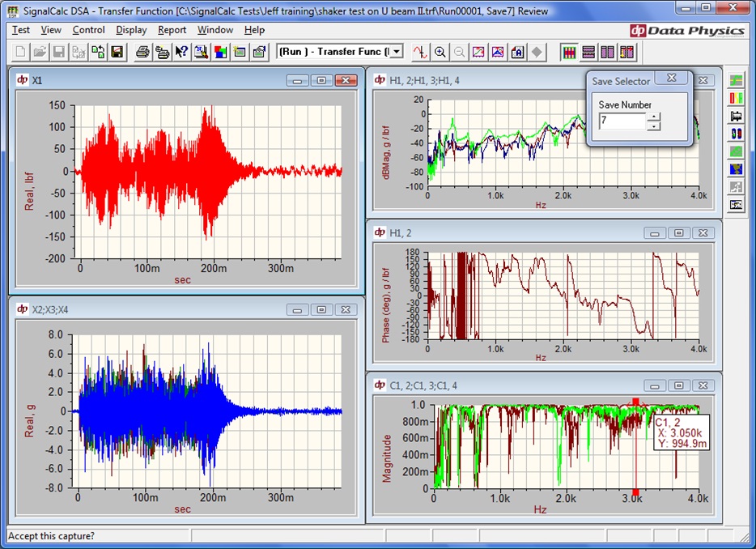Click the report viewer icon with magnifier
Screen dimensions: 756x549
coord(201,52)
